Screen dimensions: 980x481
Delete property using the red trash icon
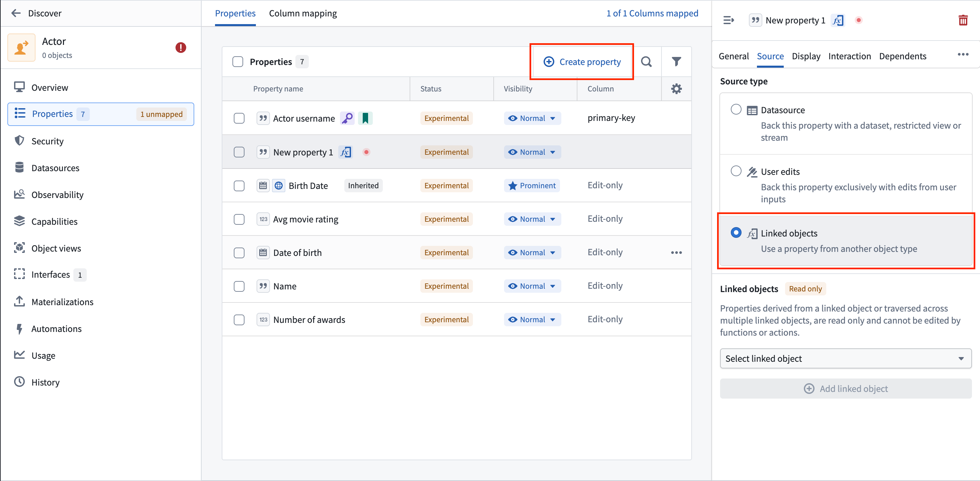(x=963, y=20)
